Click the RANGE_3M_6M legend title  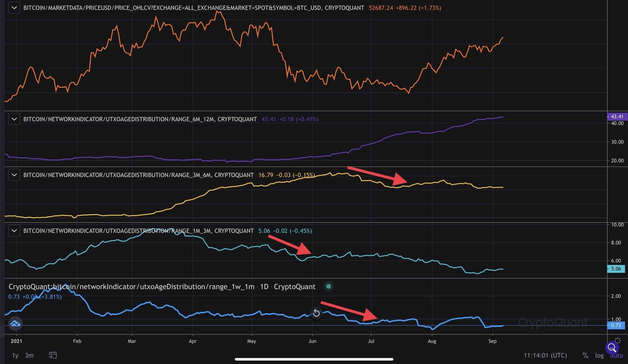tap(139, 175)
